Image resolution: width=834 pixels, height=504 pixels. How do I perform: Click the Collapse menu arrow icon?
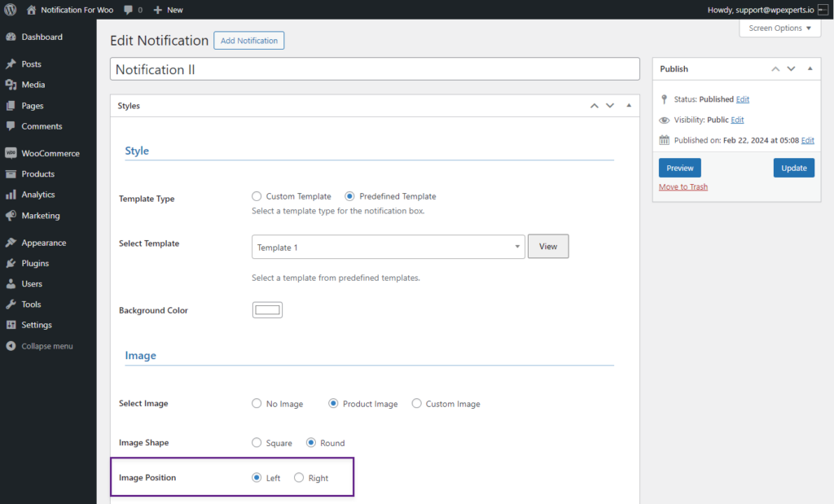click(x=11, y=345)
